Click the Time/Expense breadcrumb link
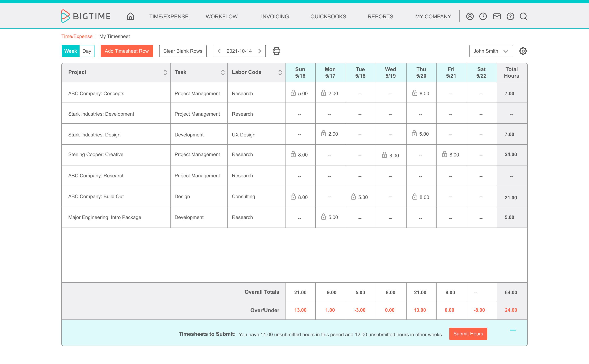This screenshot has height=364, width=589. pyautogui.click(x=77, y=36)
